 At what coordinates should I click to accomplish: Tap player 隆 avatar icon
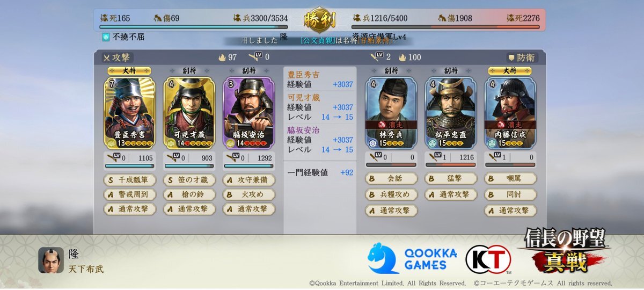51,260
